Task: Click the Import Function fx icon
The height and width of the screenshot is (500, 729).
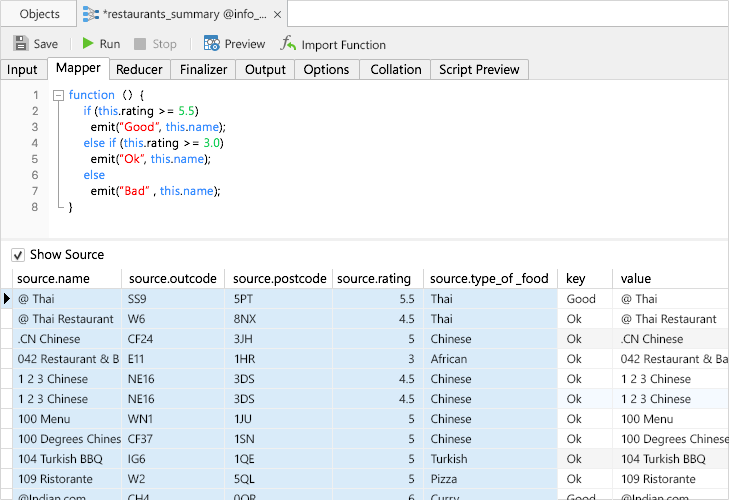Action: [288, 43]
